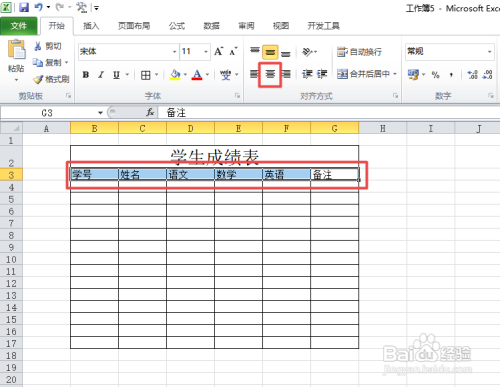Click the phonetic guide wén icon
The image size is (500, 387).
[x=226, y=75]
